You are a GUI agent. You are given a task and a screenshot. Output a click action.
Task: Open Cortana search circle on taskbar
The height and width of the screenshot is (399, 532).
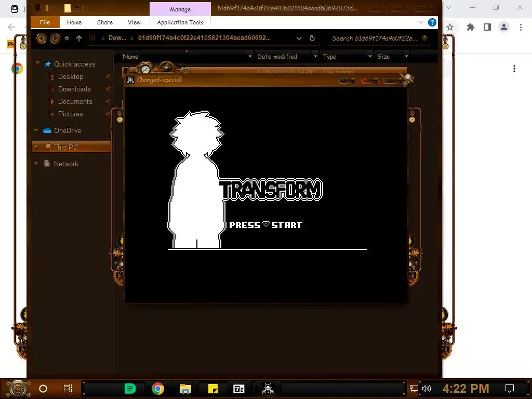click(x=43, y=389)
